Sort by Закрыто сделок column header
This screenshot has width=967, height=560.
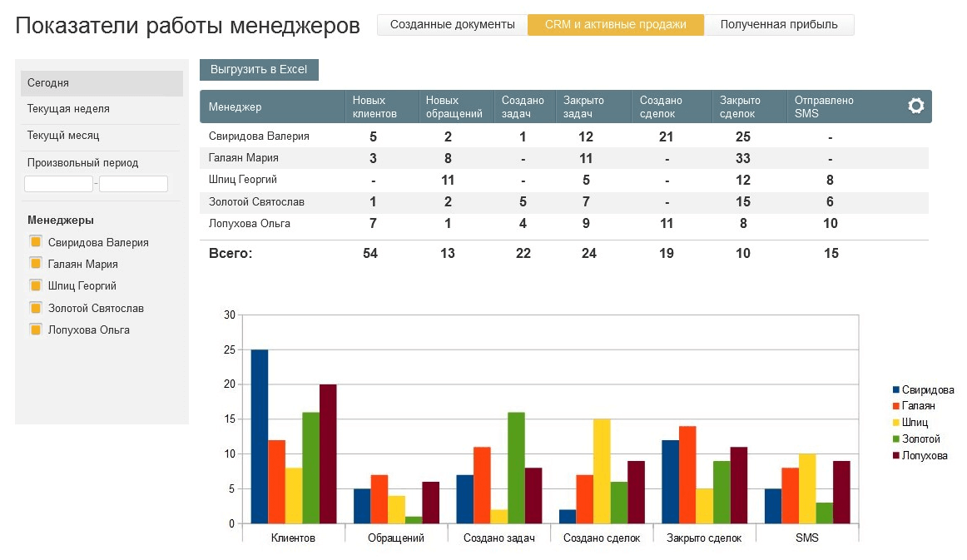tap(740, 107)
